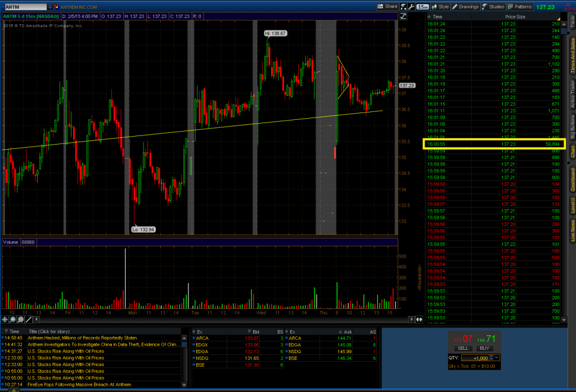Click the bullet icon beside the 14:58:45 news row
The image size is (576, 392).
pos(3,338)
